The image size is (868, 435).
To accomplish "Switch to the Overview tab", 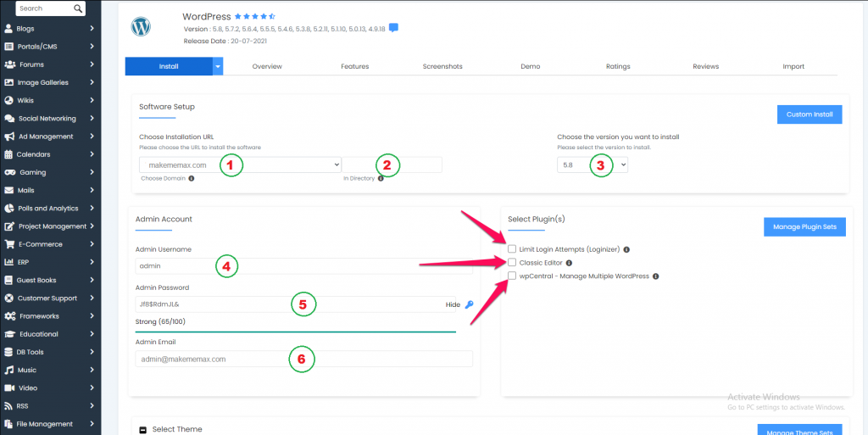I will [267, 66].
